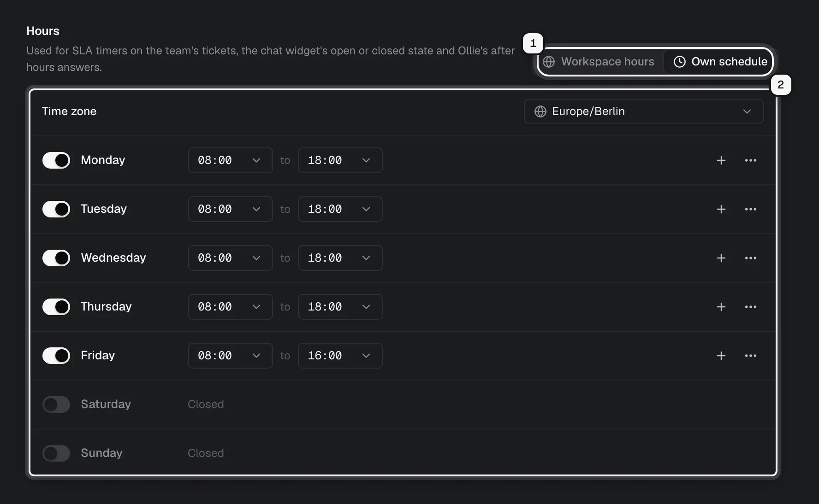Turn on Sunday opening hours

(56, 453)
